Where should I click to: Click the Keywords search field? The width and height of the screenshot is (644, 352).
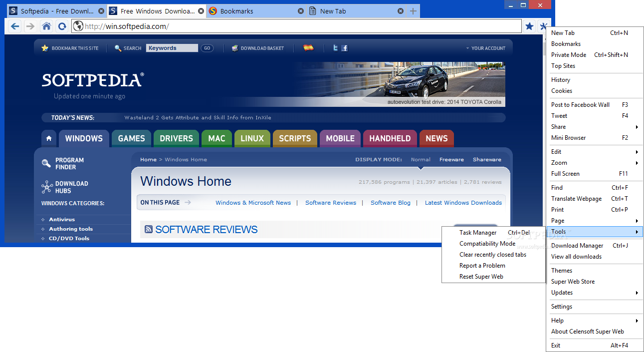(172, 48)
